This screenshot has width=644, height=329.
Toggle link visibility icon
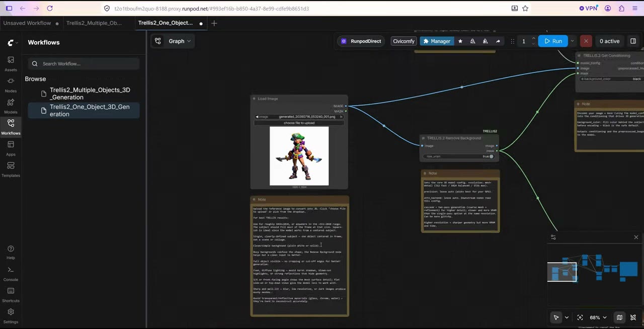[633, 317]
